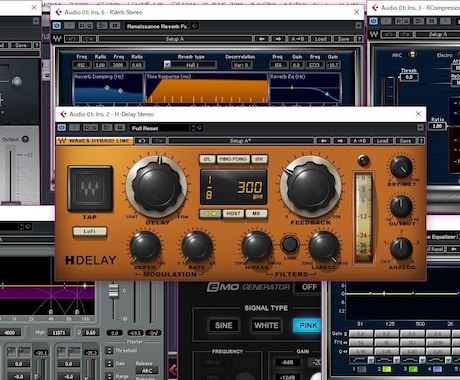Click Reverb Damping graph in RVerb
Viewport: 460px width, 380px height.
pos(108,88)
